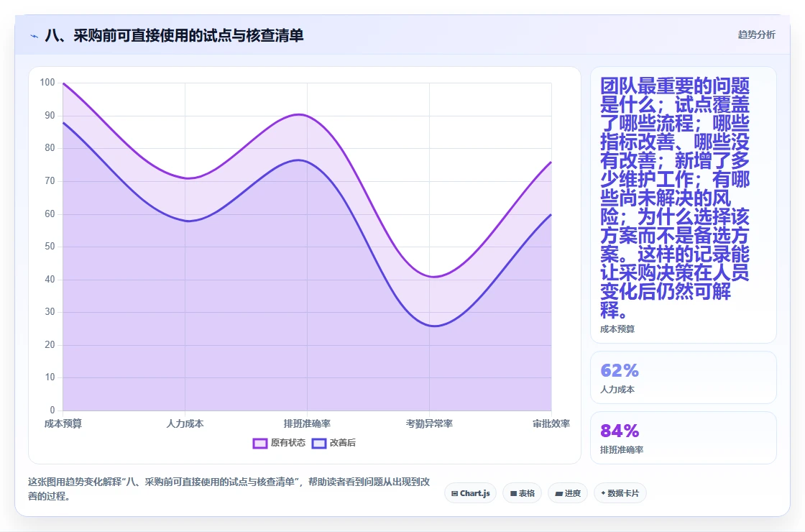Click the 排班准确率 x-axis label

pos(307,423)
